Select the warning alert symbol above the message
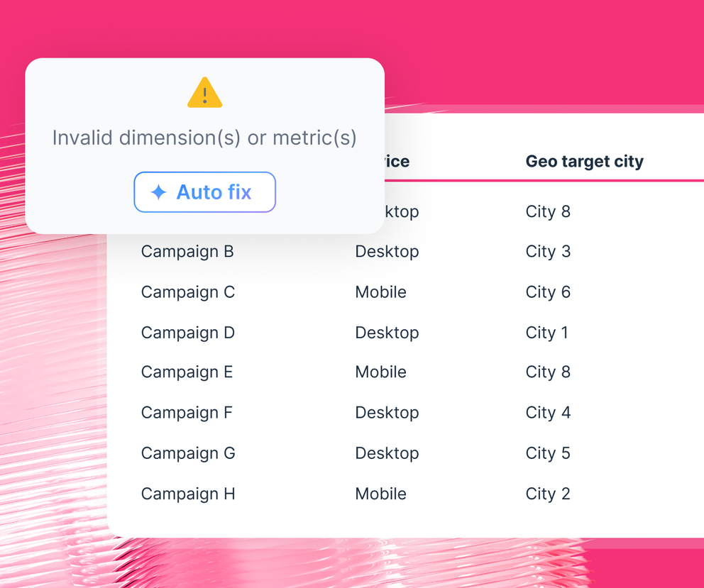Image resolution: width=704 pixels, height=588 pixels. tap(204, 92)
